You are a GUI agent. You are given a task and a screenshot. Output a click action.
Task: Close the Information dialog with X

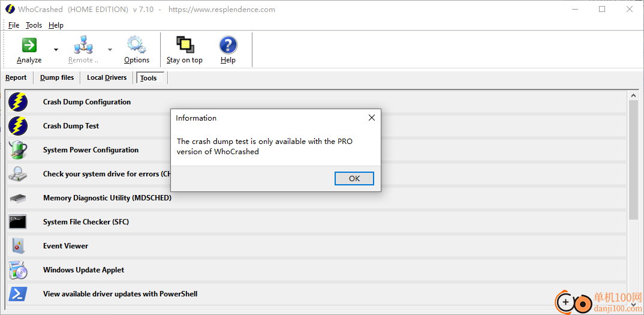click(372, 118)
